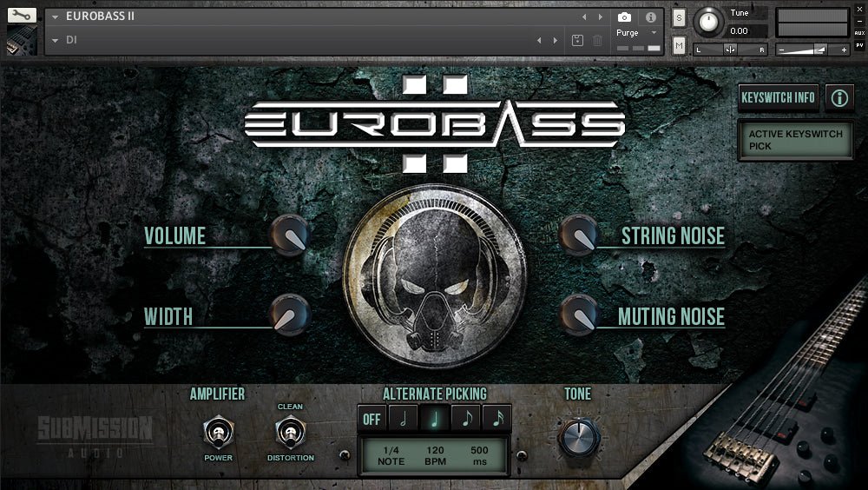Click the MUTING NOISE knob

tap(578, 315)
